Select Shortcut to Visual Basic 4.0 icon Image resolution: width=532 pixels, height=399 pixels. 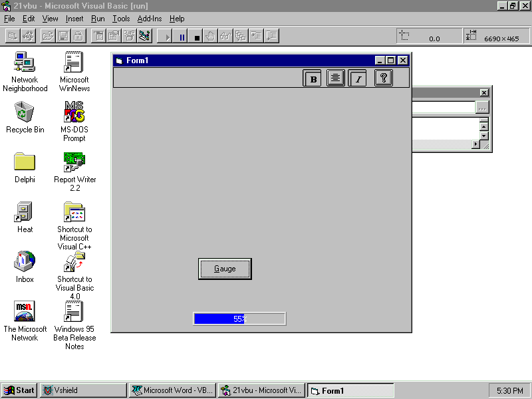[74, 262]
